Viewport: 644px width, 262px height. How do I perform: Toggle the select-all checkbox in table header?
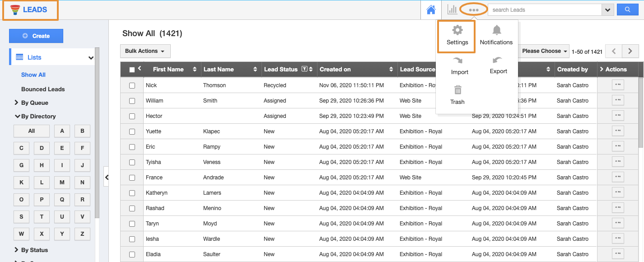[x=132, y=70]
